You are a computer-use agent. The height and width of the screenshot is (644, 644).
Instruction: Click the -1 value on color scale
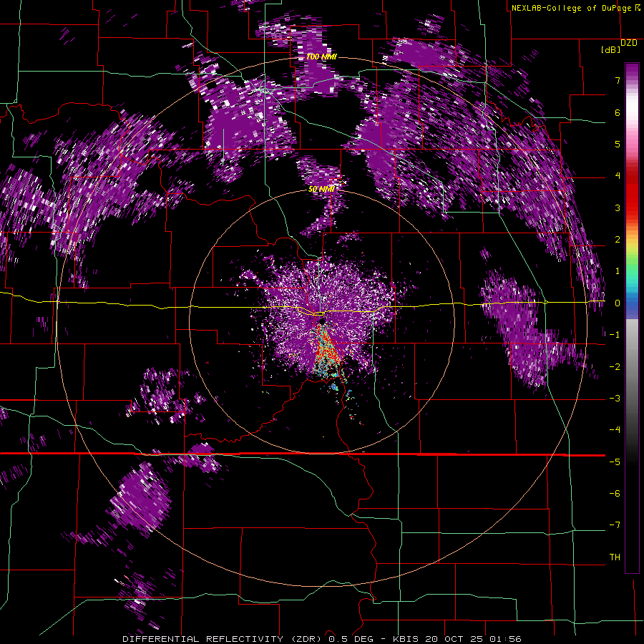[x=615, y=335]
